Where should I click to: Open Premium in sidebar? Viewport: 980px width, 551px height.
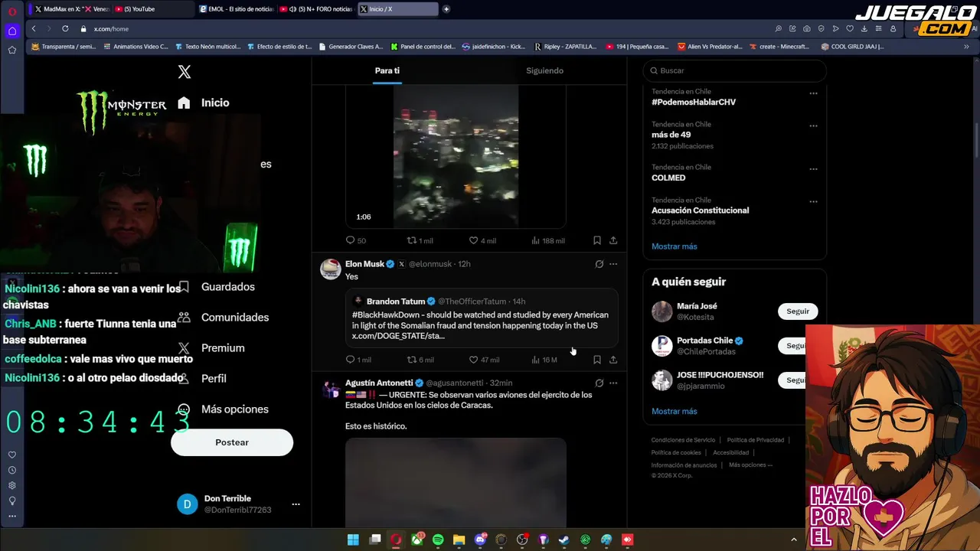pos(211,348)
